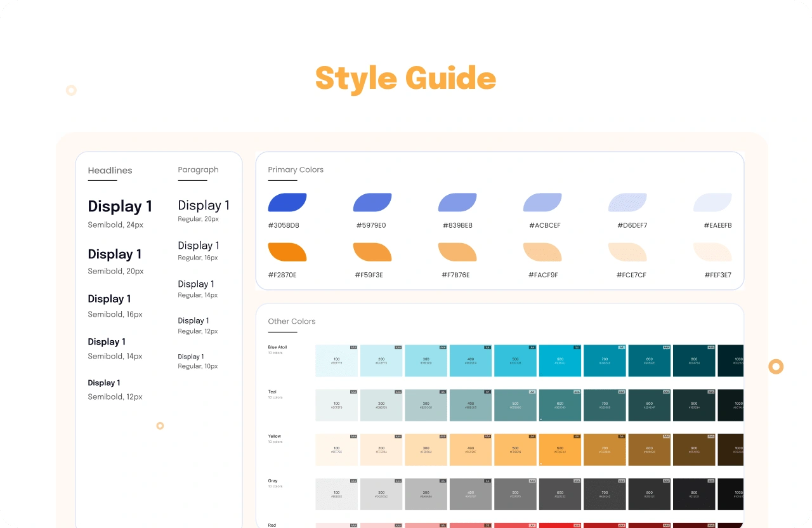Choose the Blue Atoll 500 color tile
The height and width of the screenshot is (528, 812).
(515, 360)
